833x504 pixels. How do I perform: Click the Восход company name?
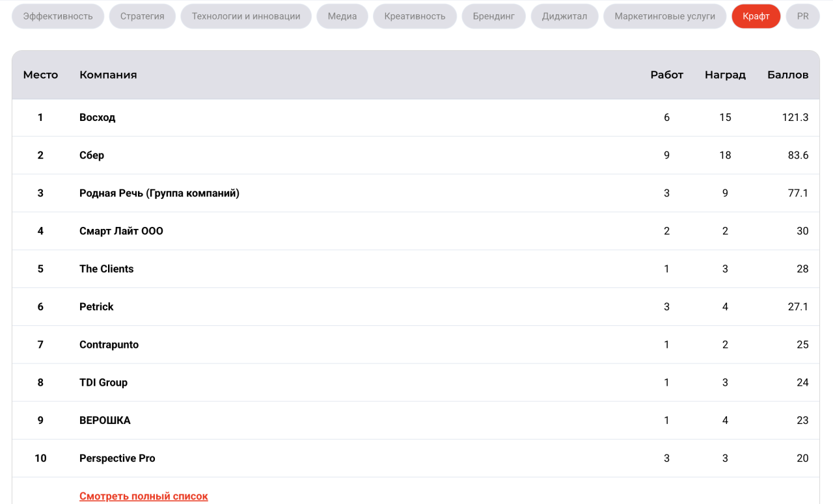tap(98, 118)
